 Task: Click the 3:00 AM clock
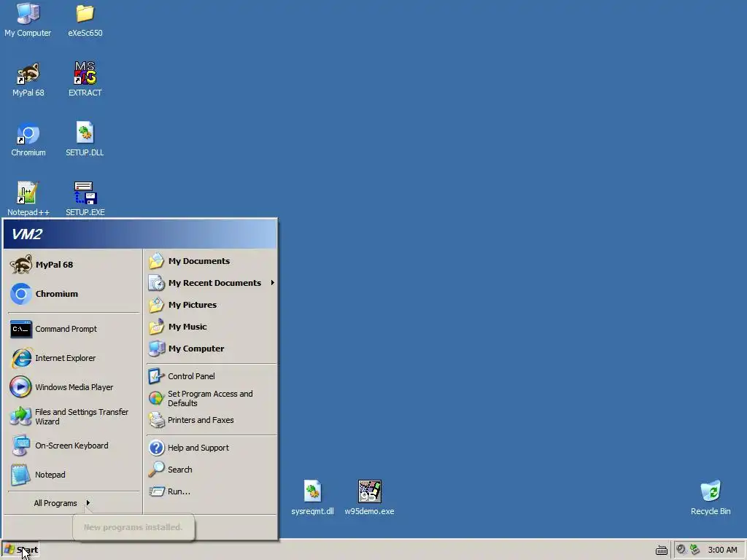[722, 550]
